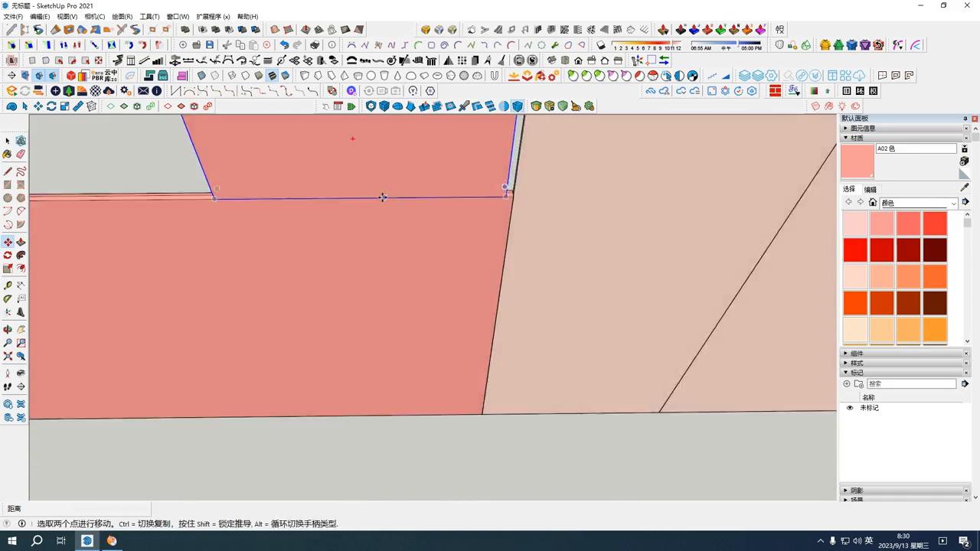
Task: Toggle visibility of the 未标记 tag
Action: [x=850, y=408]
